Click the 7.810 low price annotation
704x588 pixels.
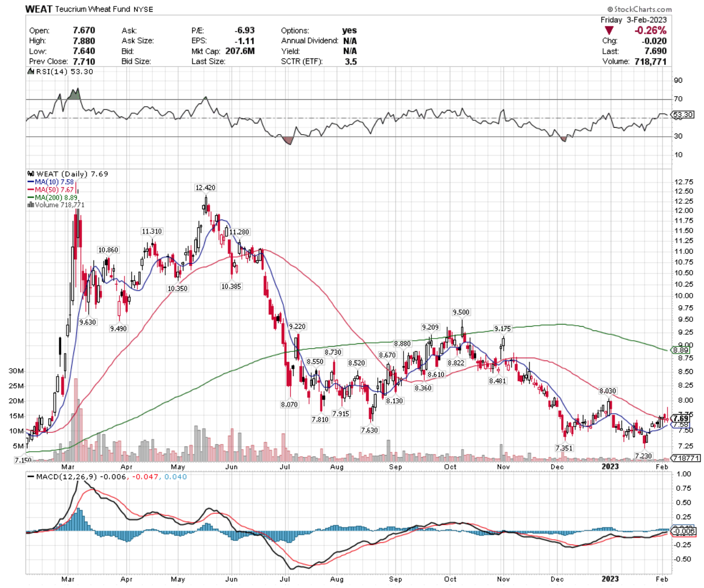pyautogui.click(x=320, y=420)
